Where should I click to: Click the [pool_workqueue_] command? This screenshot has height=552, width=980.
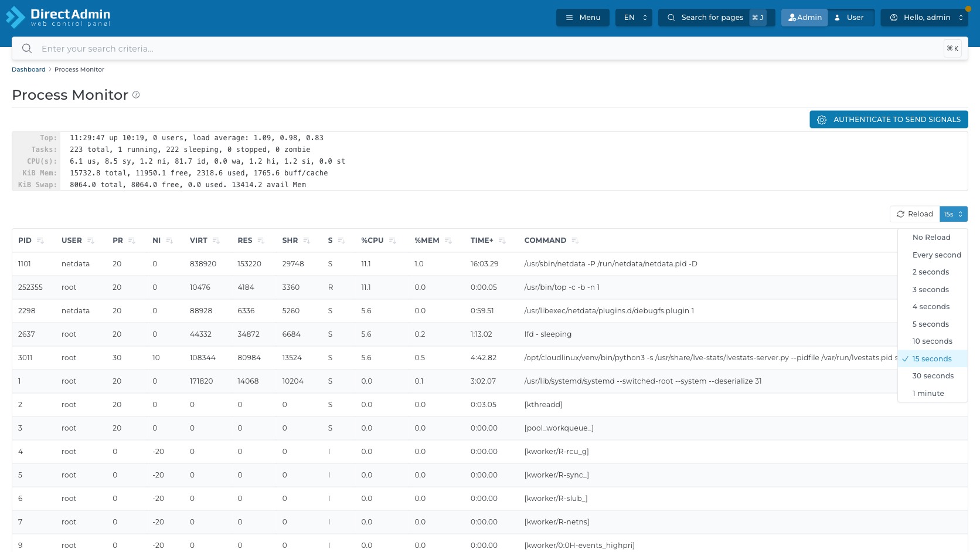coord(559,428)
